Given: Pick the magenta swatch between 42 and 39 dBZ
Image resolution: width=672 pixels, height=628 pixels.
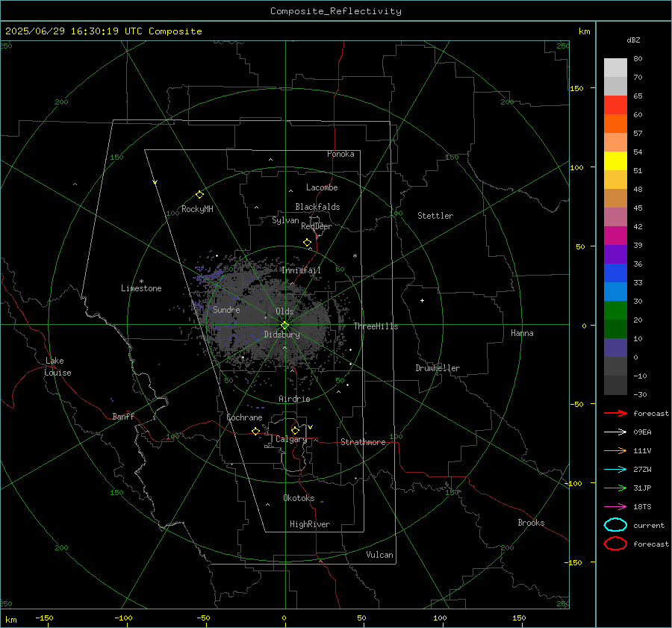Looking at the screenshot, I should (x=615, y=235).
